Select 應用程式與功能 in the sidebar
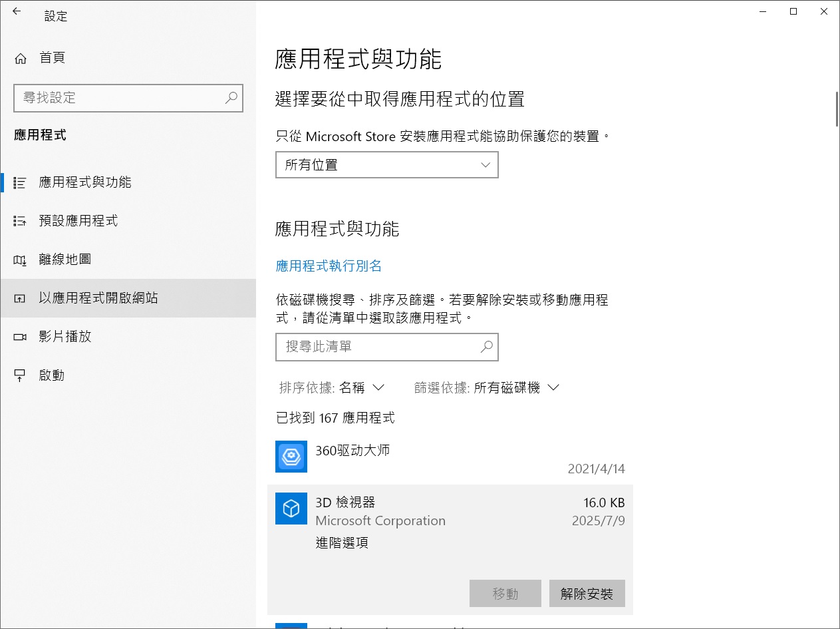Screen dimensions: 840x629 128,182
